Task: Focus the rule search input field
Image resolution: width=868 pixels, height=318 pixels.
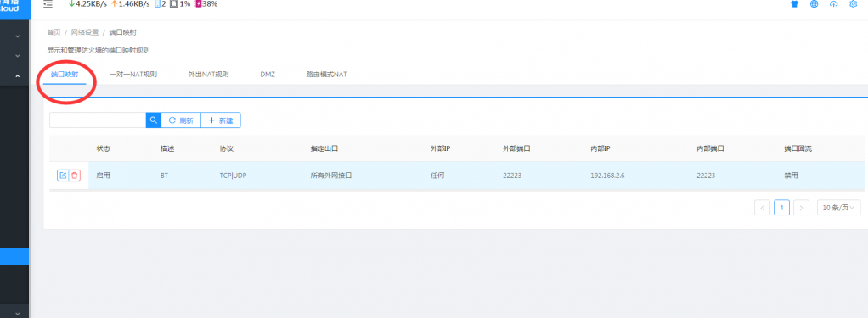Action: [x=98, y=120]
